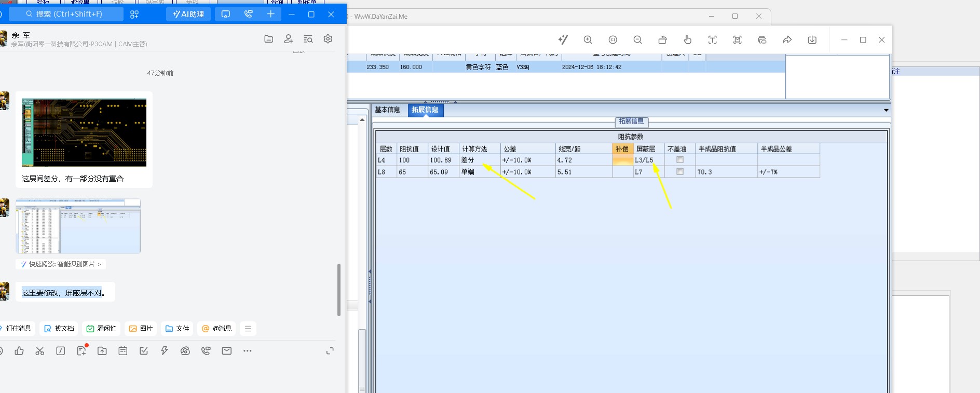Switch to the 基本信息 tab
This screenshot has width=980, height=393.
[x=388, y=110]
